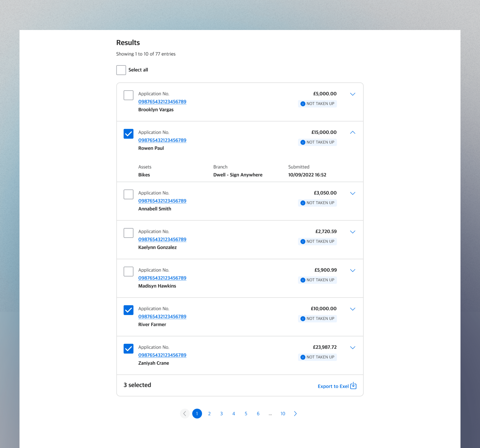This screenshot has width=480, height=448.
Task: Open Kaelynn Gonzalez application number link
Action: pyautogui.click(x=162, y=239)
